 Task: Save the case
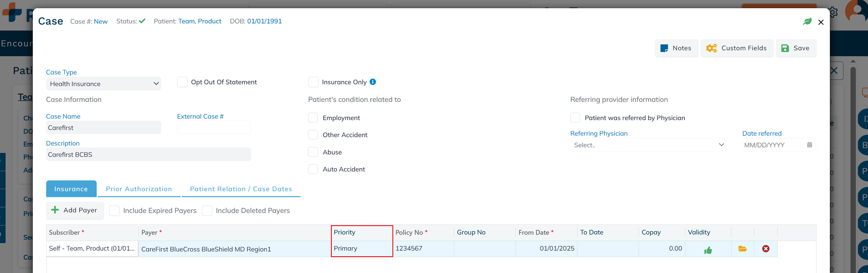tap(796, 48)
